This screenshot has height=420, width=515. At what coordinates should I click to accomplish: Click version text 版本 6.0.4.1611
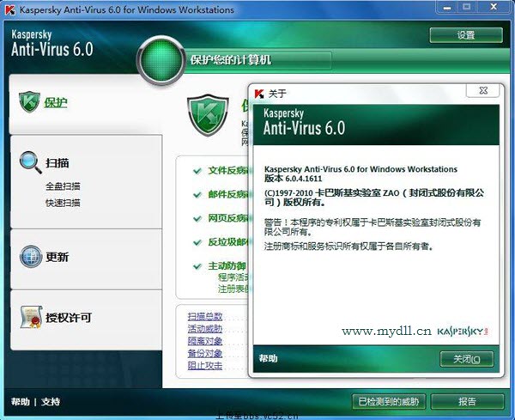[294, 179]
